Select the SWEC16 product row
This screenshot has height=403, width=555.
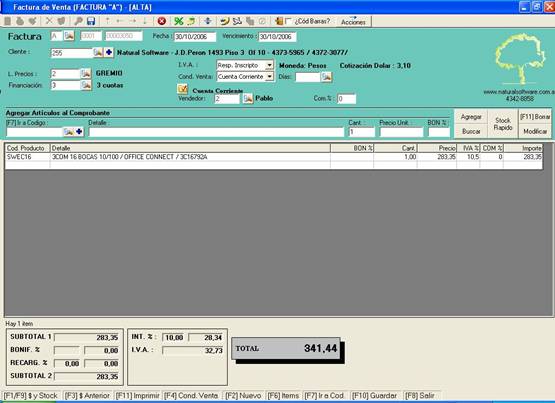[x=274, y=157]
